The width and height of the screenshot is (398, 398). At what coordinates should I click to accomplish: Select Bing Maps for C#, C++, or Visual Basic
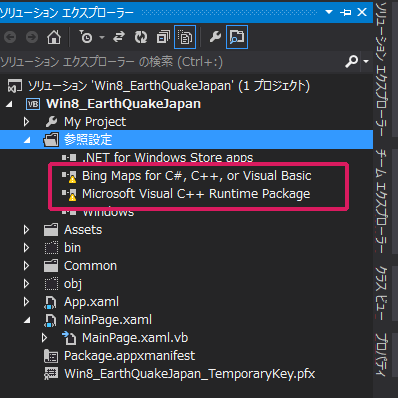pos(197,176)
